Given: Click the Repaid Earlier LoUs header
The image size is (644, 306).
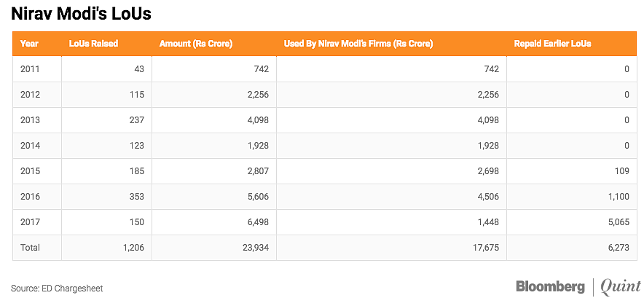Looking at the screenshot, I should (x=552, y=43).
